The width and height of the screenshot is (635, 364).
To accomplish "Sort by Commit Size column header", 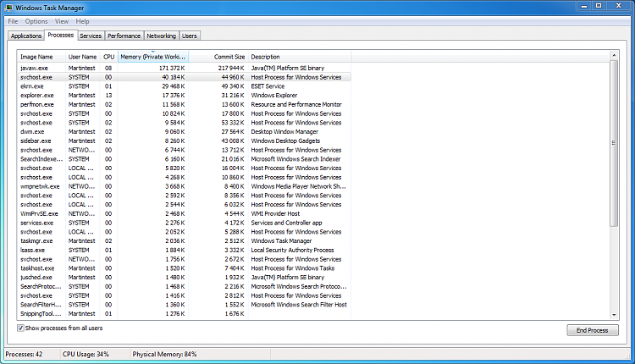I will point(218,57).
